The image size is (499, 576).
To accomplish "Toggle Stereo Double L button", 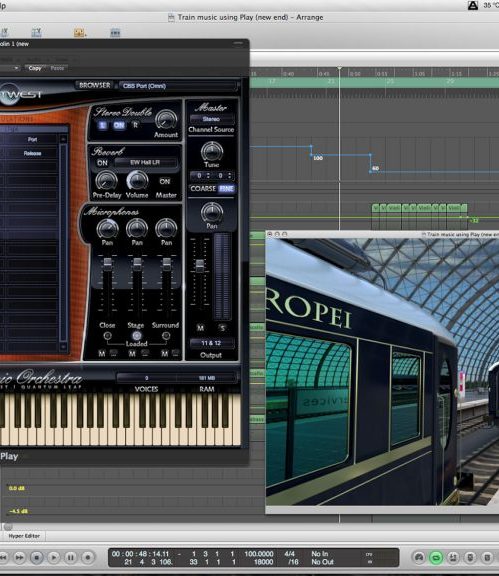I will 102,125.
